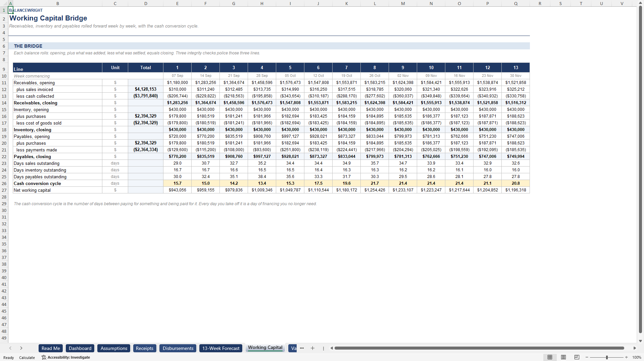The image size is (644, 361).
Task: Select week 8 cash conversion value 21.7
Action: 375,183
